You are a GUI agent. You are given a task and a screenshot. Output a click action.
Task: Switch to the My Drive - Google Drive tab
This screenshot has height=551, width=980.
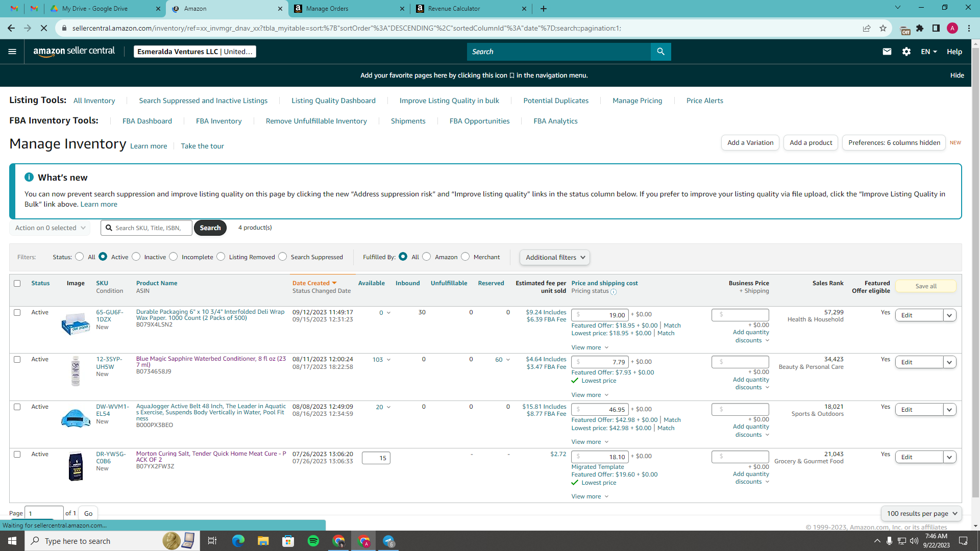click(105, 9)
